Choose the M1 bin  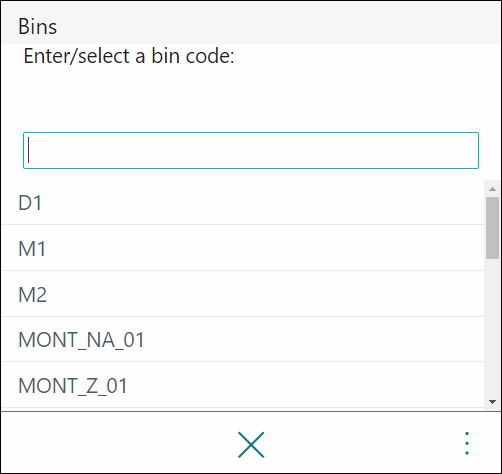coord(243,248)
